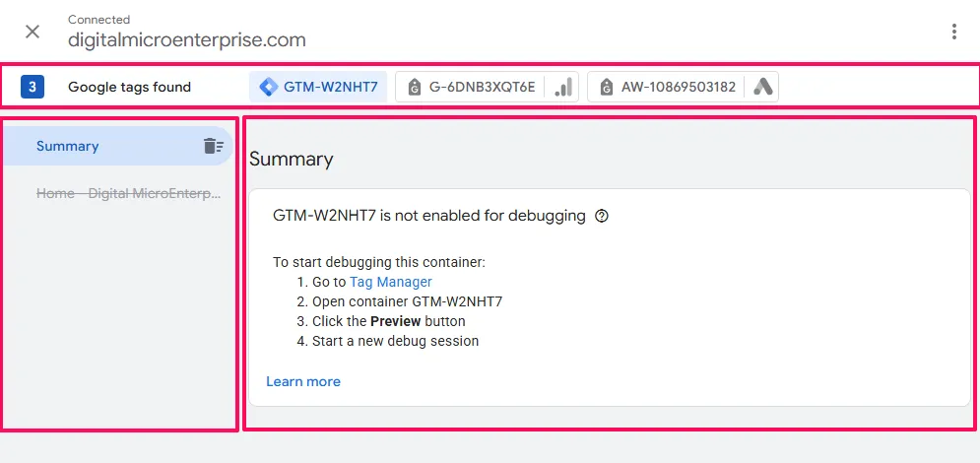Clear events using the Summary delete icon
The image size is (980, 463).
pyautogui.click(x=213, y=146)
